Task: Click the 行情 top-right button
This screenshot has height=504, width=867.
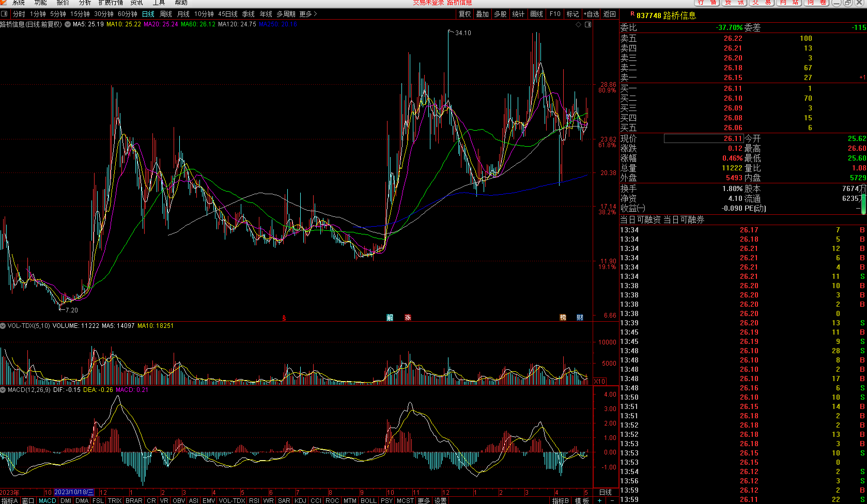Action: tap(707, 3)
